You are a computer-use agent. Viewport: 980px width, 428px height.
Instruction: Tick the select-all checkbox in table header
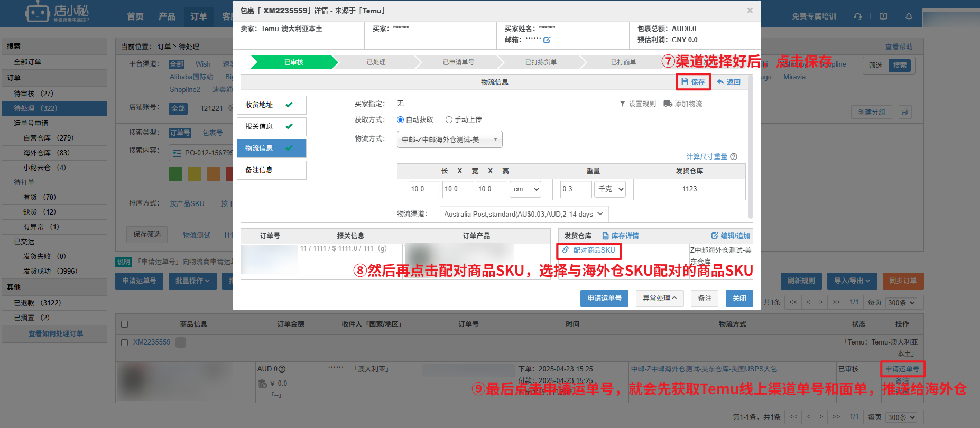[x=125, y=324]
